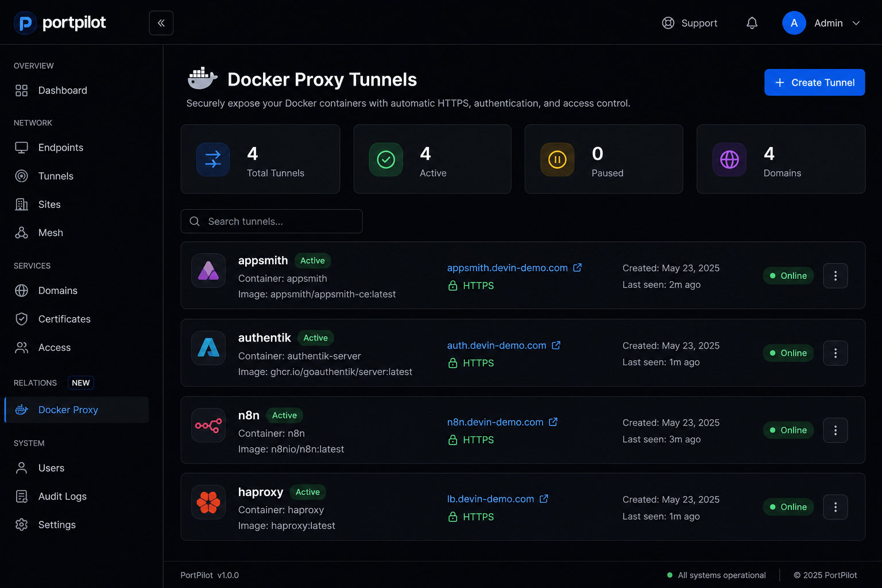Click the portpilot logo
Image resolution: width=882 pixels, height=588 pixels.
click(60, 23)
